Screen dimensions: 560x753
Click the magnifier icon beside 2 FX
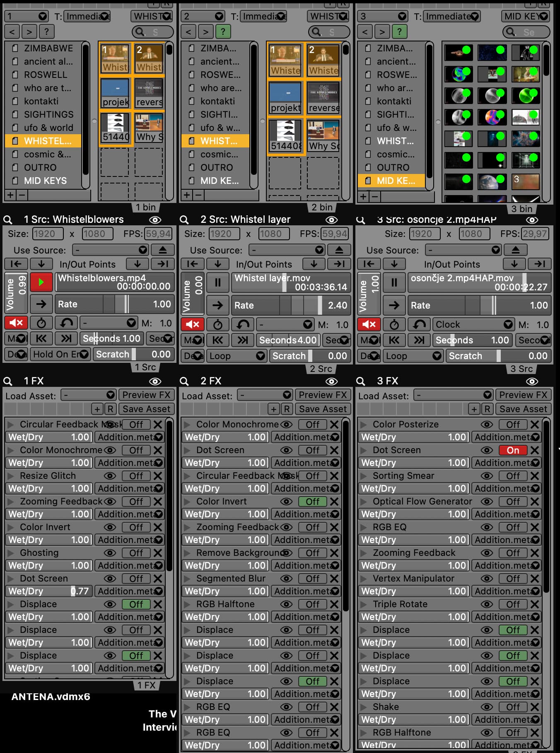pyautogui.click(x=184, y=381)
